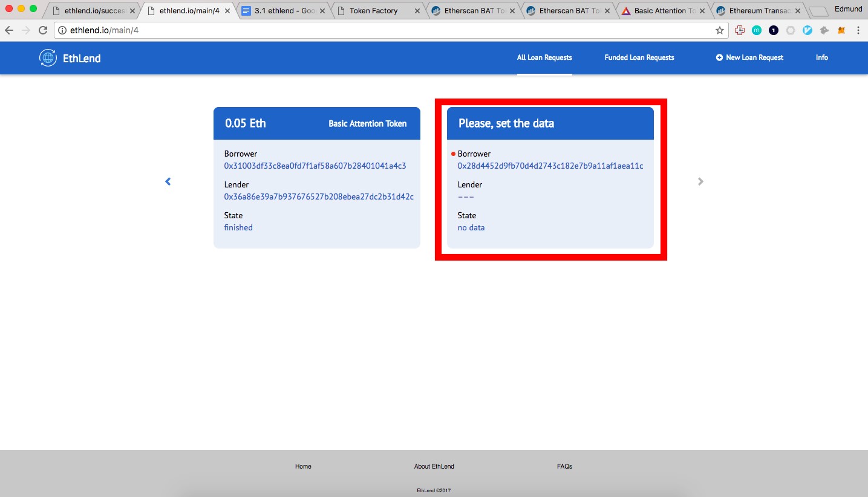
Task: Open All Loan Requests menu item
Action: (544, 57)
